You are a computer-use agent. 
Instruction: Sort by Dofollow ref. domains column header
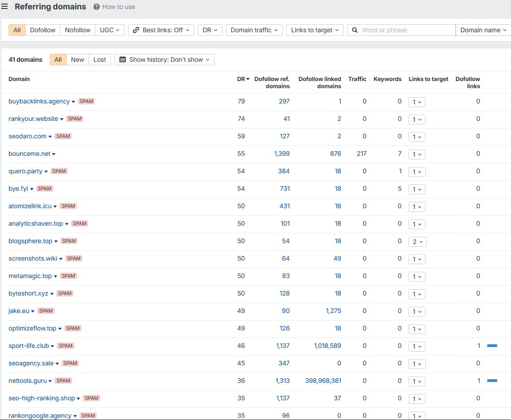coord(272,82)
